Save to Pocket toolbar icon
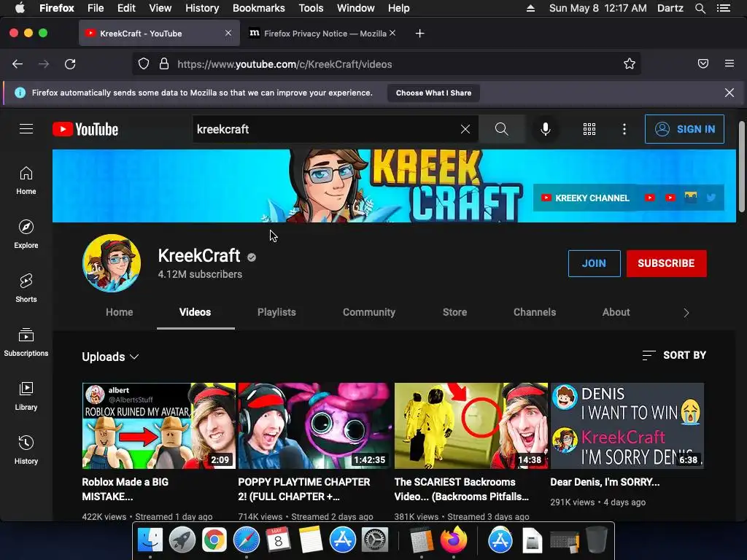The image size is (747, 560). point(703,64)
